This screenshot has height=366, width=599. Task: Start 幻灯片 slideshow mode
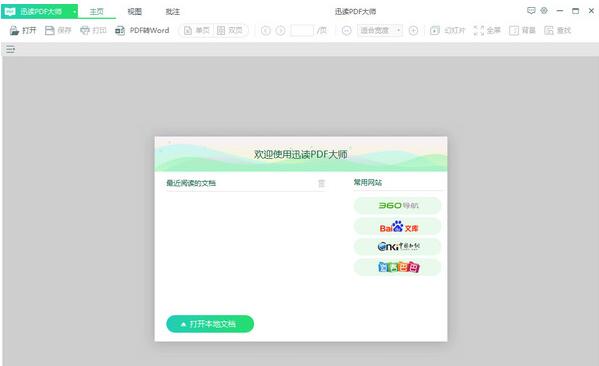click(x=447, y=31)
